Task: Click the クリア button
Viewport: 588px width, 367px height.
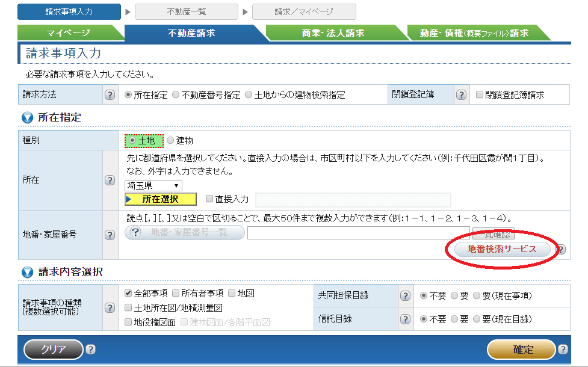Action: [53, 350]
